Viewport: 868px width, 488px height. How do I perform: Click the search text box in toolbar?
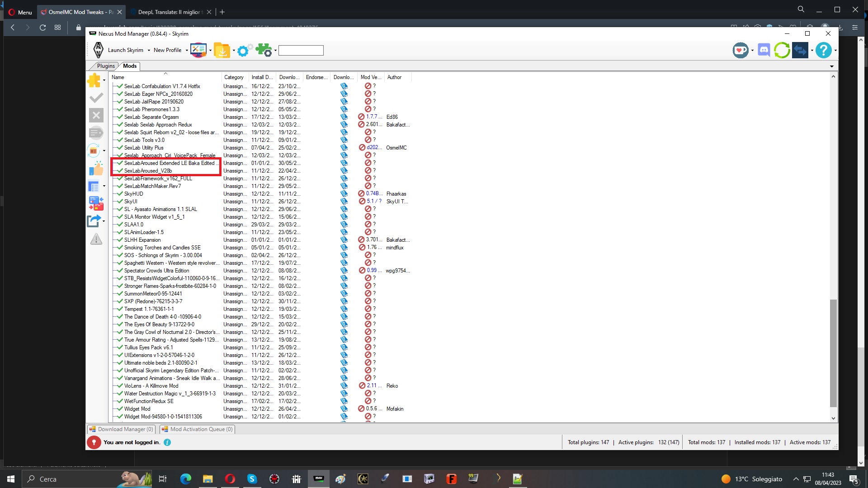[x=301, y=51]
